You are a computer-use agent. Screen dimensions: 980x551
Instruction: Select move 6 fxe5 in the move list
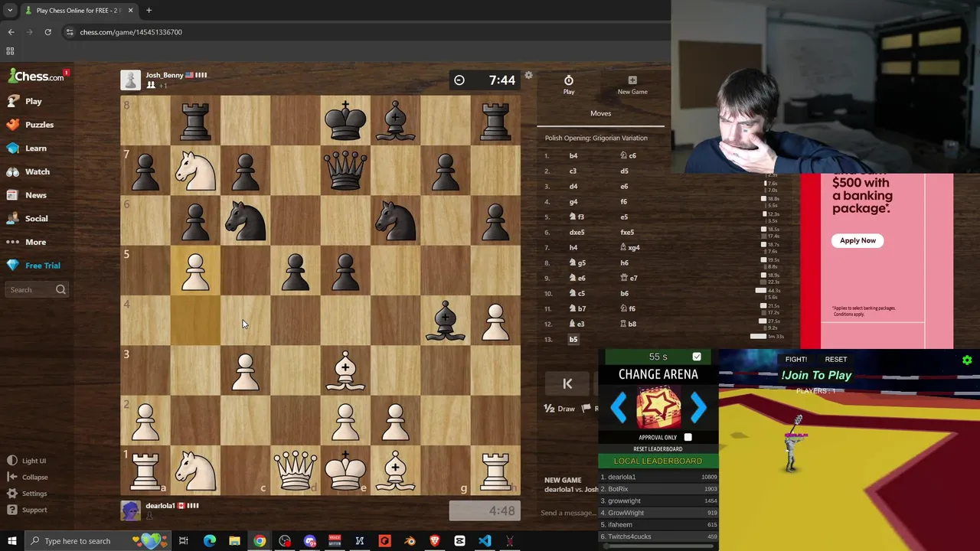click(627, 232)
